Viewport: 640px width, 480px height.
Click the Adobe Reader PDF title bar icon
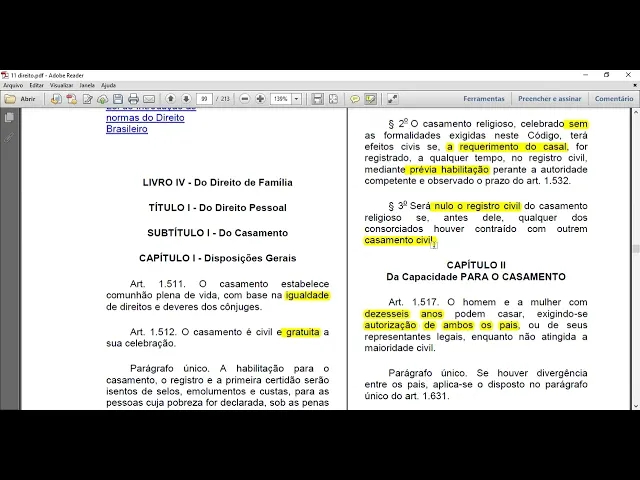click(5, 76)
